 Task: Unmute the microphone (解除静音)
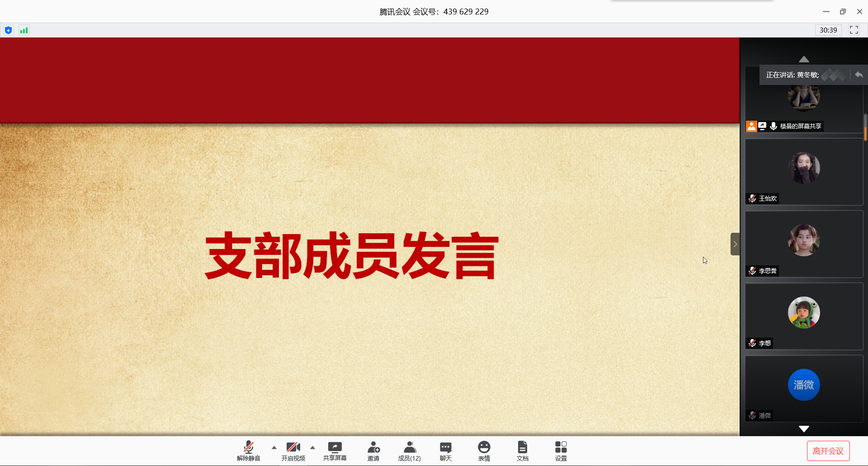click(248, 451)
